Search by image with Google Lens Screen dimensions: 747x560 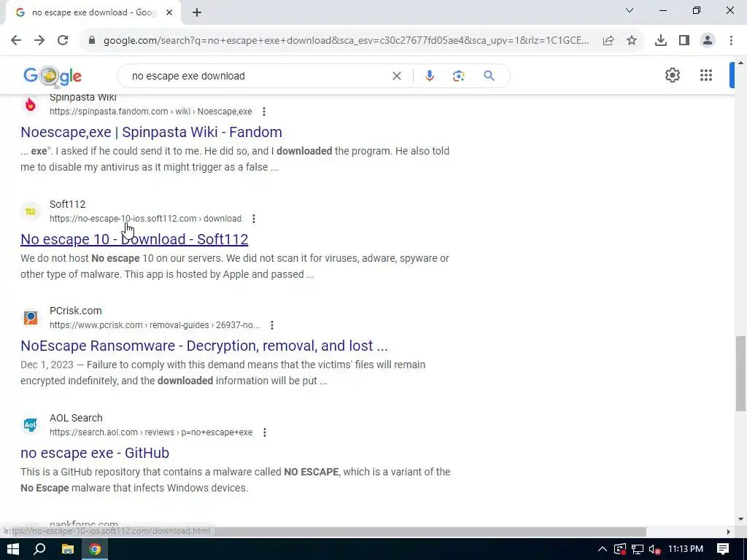point(458,76)
